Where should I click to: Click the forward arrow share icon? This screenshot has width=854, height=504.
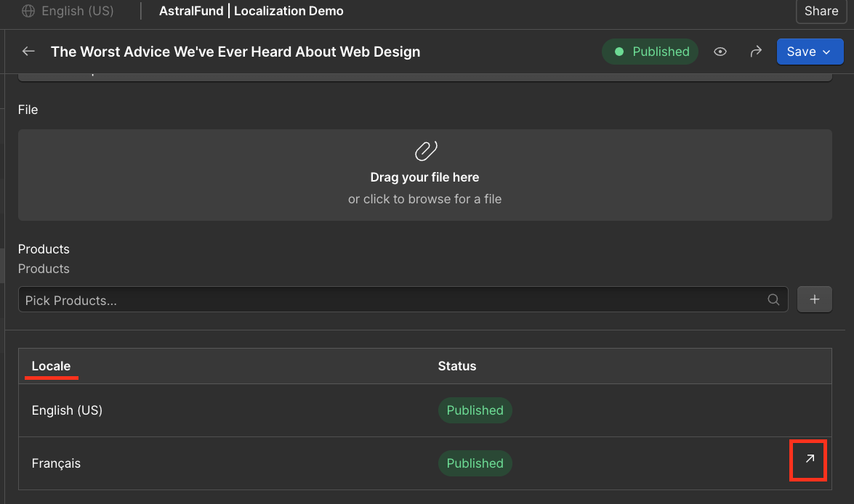point(756,52)
